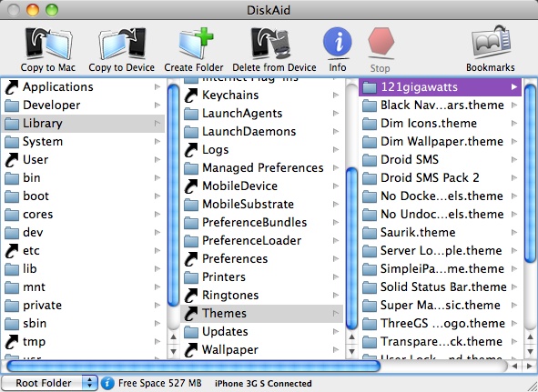This screenshot has width=538, height=392.
Task: Expand the Droid SMS Pack 2 arrow
Action: (514, 177)
